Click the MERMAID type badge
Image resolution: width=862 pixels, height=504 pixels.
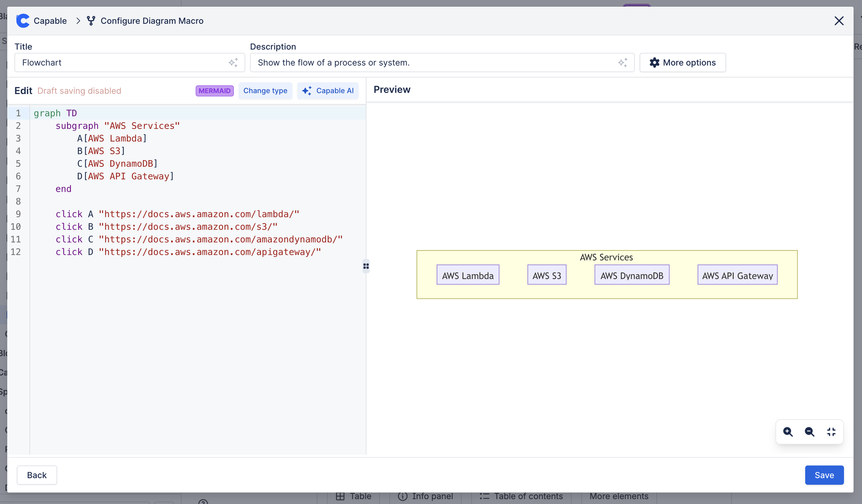(x=214, y=91)
